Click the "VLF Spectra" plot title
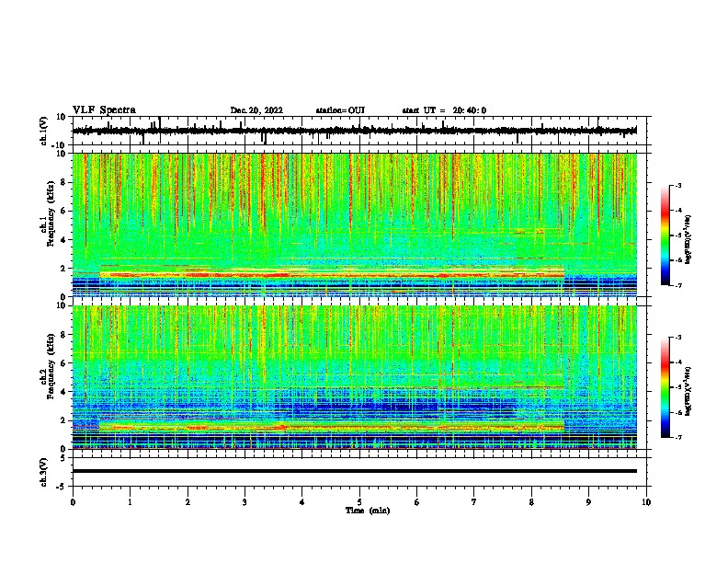 [x=104, y=110]
